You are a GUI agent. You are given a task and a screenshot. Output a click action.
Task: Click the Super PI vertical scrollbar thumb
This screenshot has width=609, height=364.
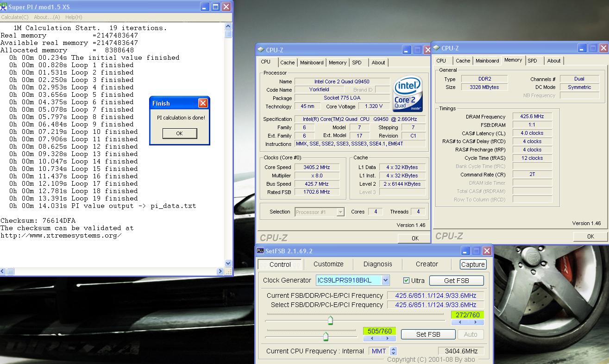[x=228, y=34]
